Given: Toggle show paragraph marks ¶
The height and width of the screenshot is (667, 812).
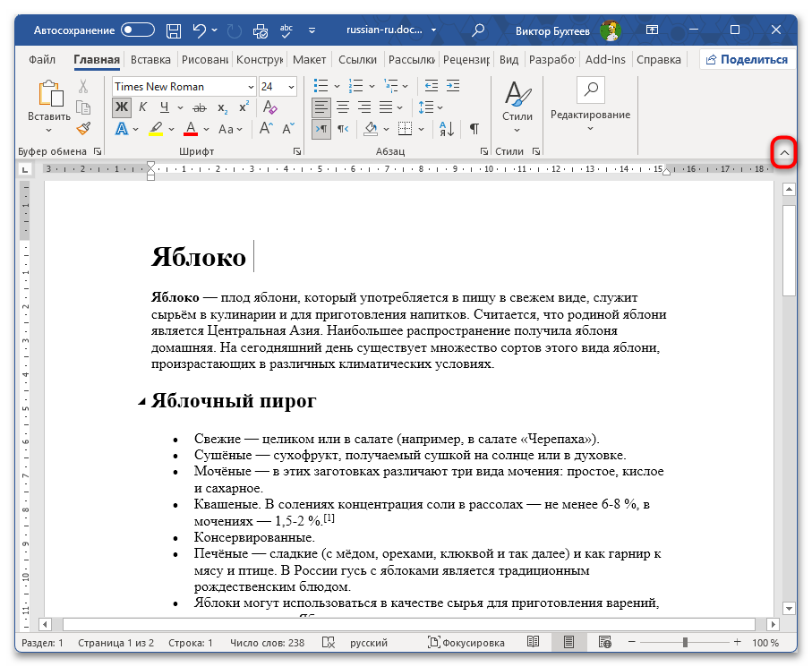Looking at the screenshot, I should (474, 128).
